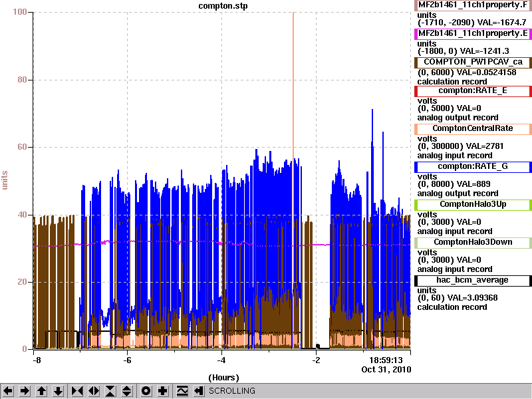The height and width of the screenshot is (399, 532).
Task: Click the calculation record text under hac_bcm_average
Action: [x=452, y=307]
